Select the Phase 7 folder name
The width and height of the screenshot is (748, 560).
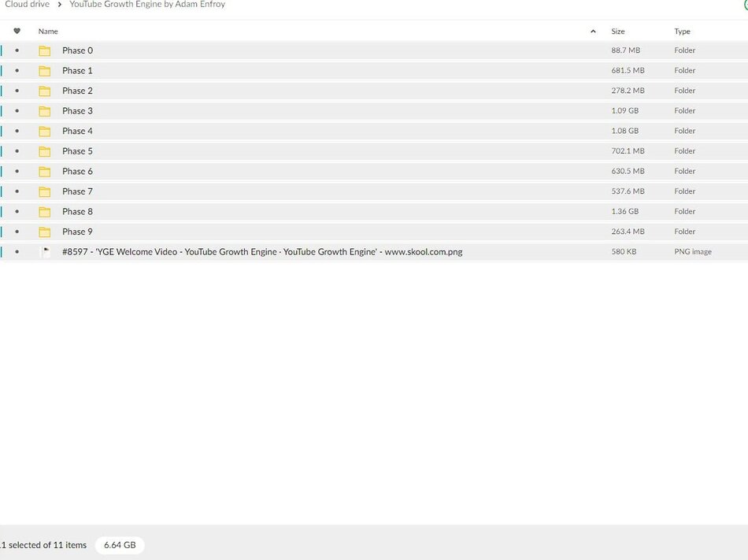77,191
